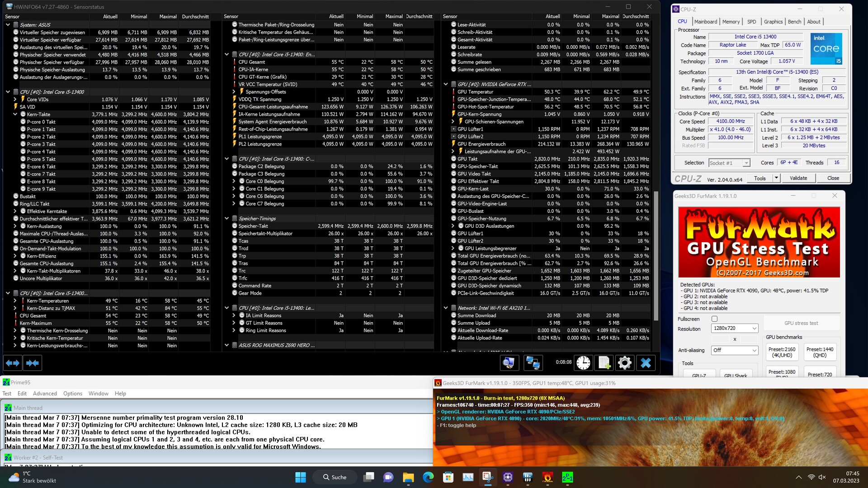Open FurMark Anti-aliasing dropdown

[734, 350]
